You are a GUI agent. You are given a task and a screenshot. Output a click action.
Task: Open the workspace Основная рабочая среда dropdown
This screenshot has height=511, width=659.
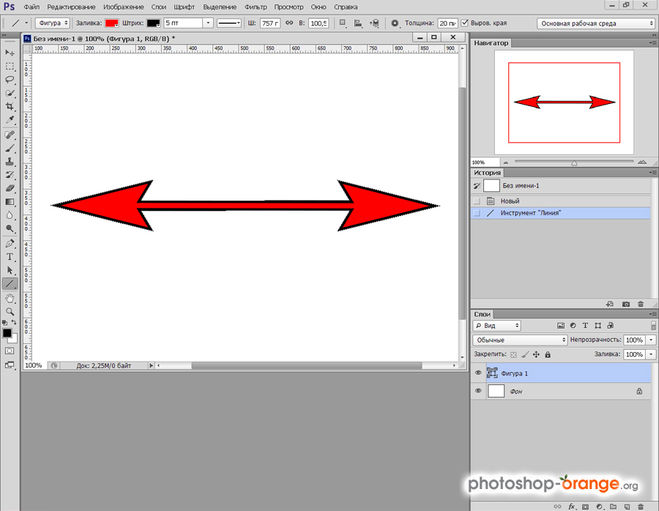pyautogui.click(x=596, y=24)
